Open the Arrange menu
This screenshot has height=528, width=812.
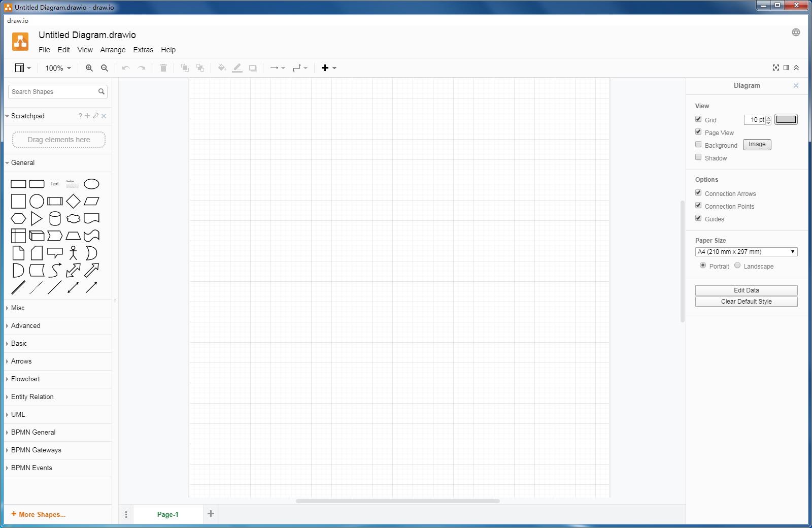[x=113, y=50]
